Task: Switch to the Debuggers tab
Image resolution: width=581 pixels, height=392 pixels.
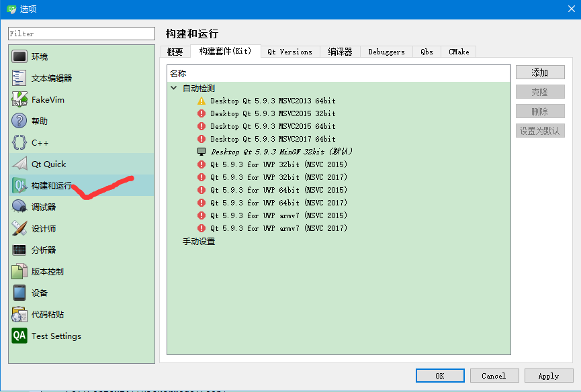Action: (386, 52)
